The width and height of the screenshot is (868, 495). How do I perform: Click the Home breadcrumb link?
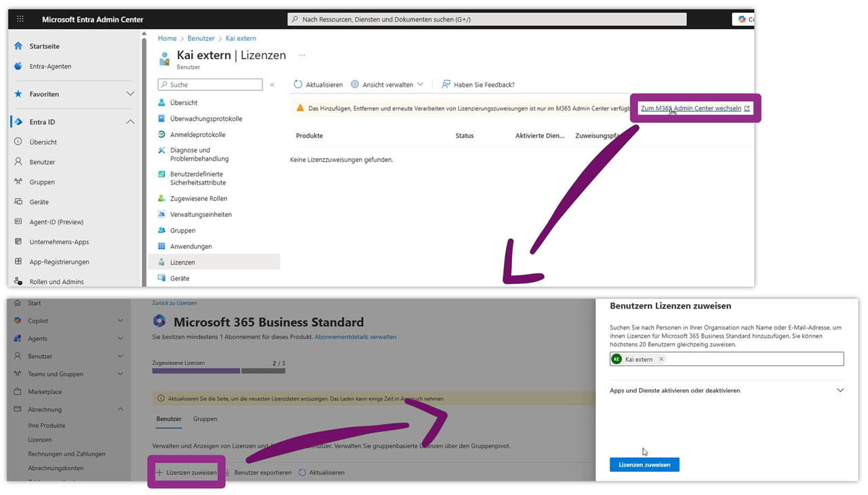[167, 39]
